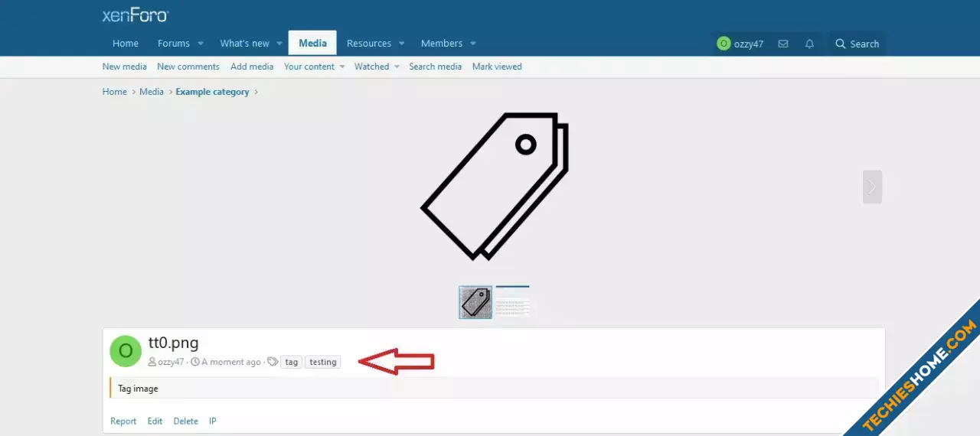Click the IP link
980x436 pixels.
tap(213, 421)
